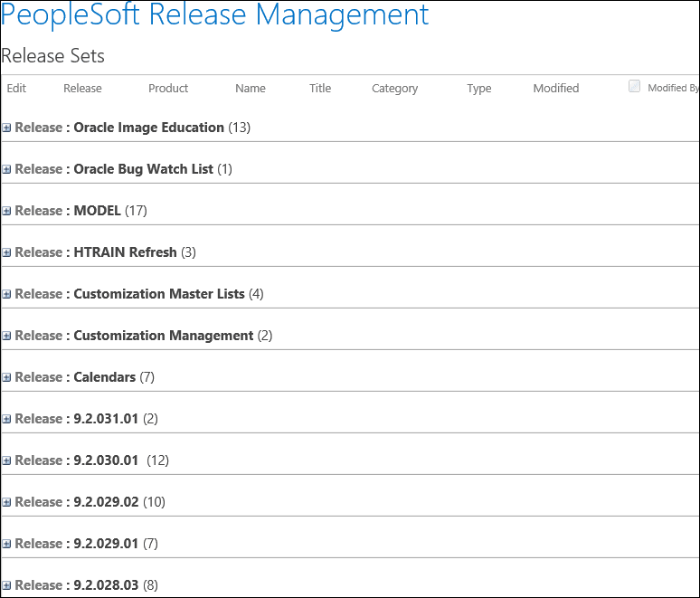This screenshot has width=700, height=598.
Task: Sort by the Name column header
Action: (251, 88)
